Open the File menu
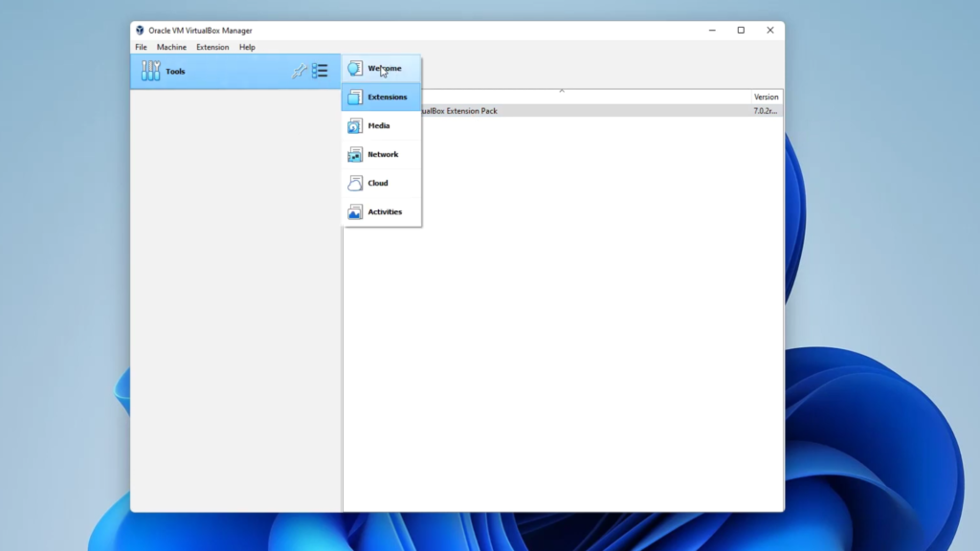The width and height of the screenshot is (980, 551). [142, 47]
